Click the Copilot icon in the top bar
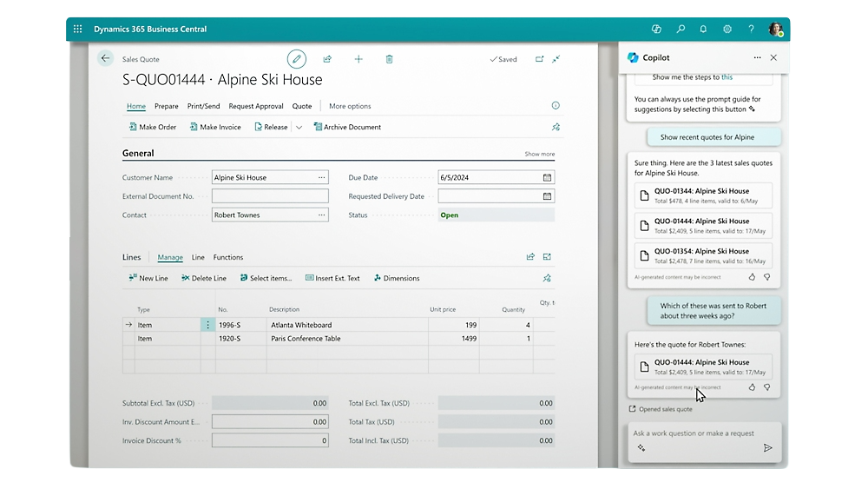This screenshot has height=489, width=868. click(656, 29)
